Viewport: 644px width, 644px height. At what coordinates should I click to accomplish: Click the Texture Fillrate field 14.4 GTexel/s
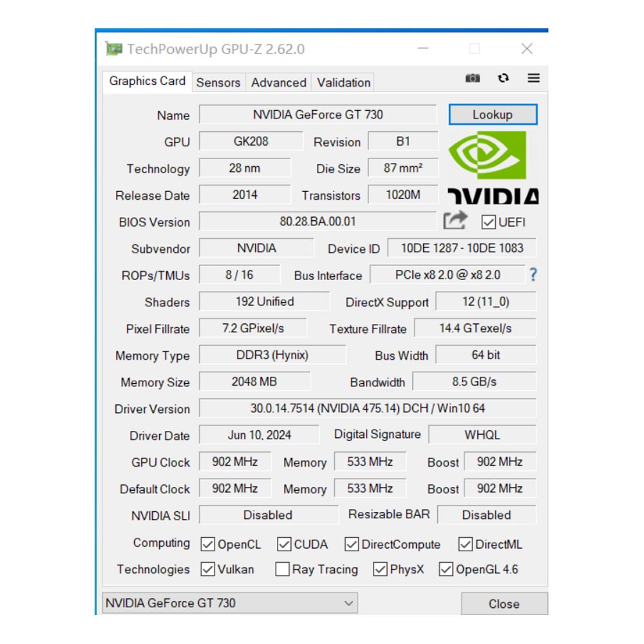[x=475, y=328]
